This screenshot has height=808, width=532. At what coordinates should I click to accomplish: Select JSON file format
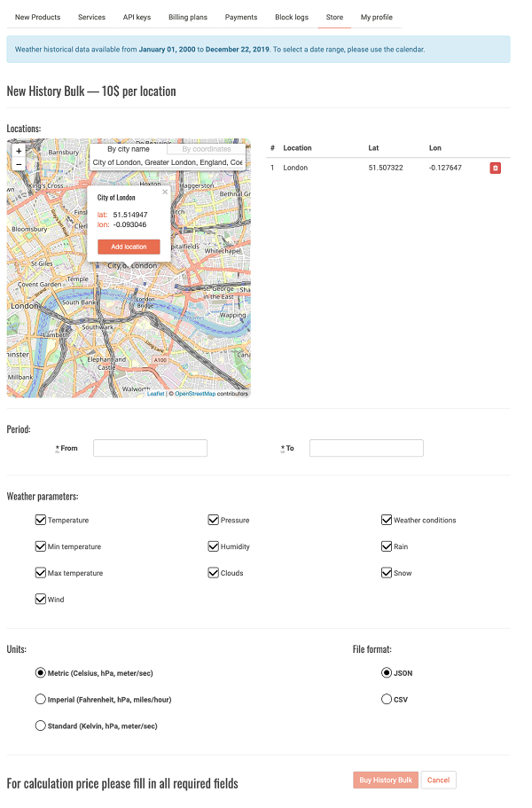click(387, 673)
